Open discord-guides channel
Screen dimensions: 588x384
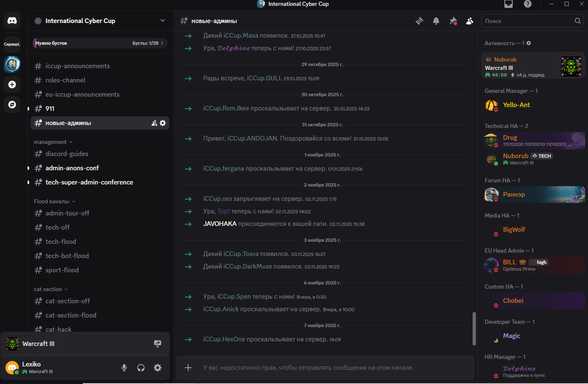(100, 154)
